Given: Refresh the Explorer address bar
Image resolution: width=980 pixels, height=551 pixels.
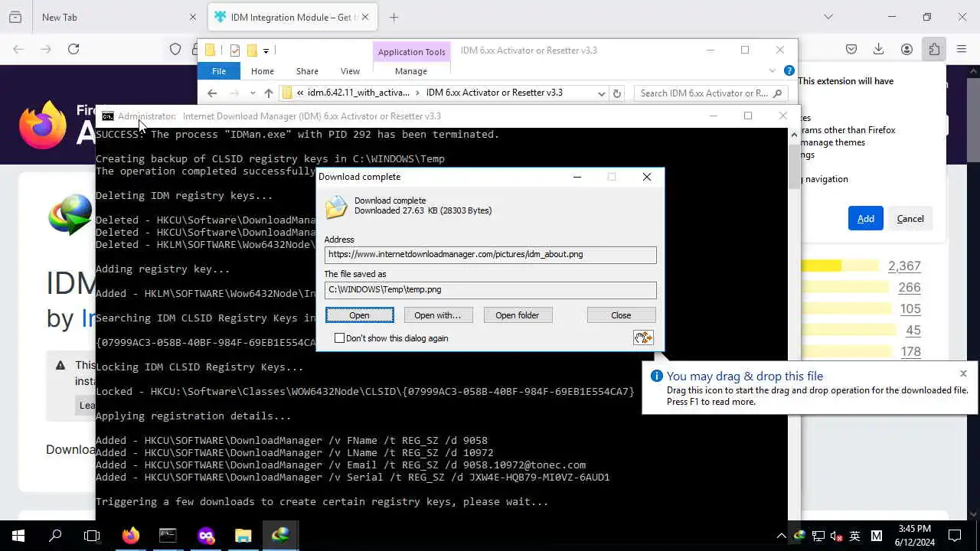Looking at the screenshot, I should click(617, 93).
